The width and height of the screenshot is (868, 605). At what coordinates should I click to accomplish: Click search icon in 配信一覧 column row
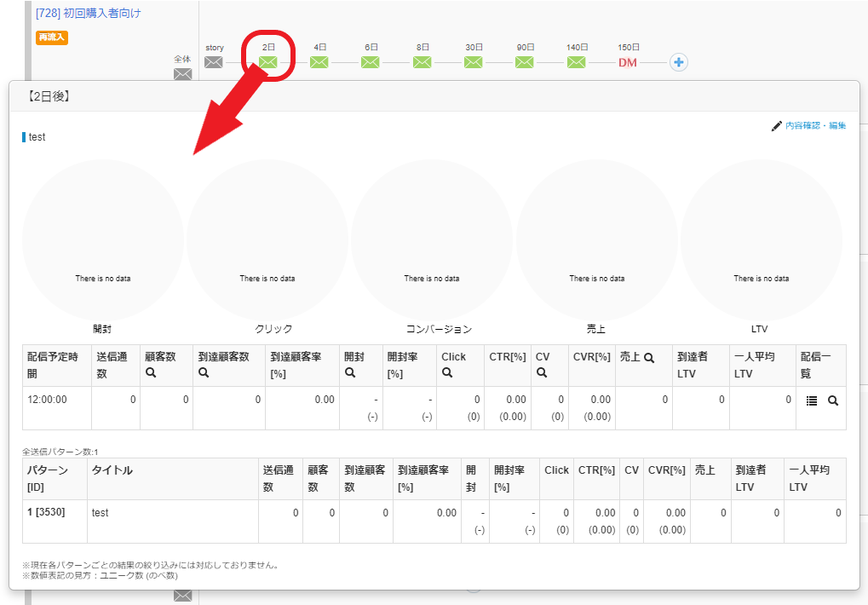833,400
